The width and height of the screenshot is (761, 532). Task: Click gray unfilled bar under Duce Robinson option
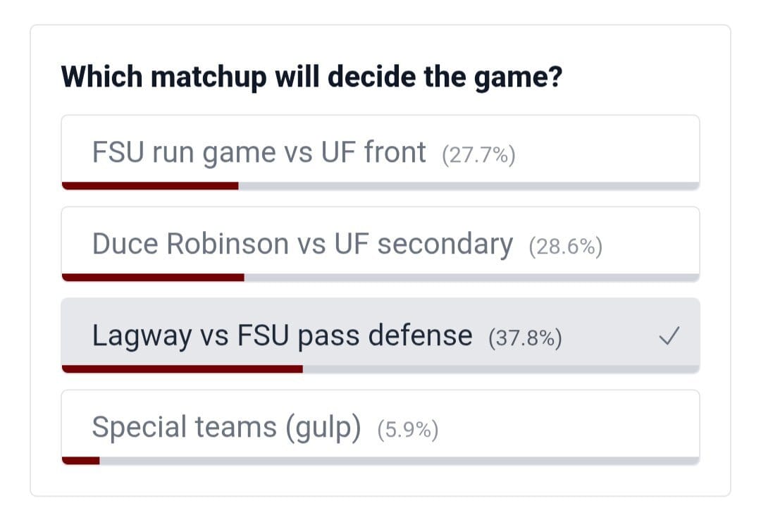471,278
